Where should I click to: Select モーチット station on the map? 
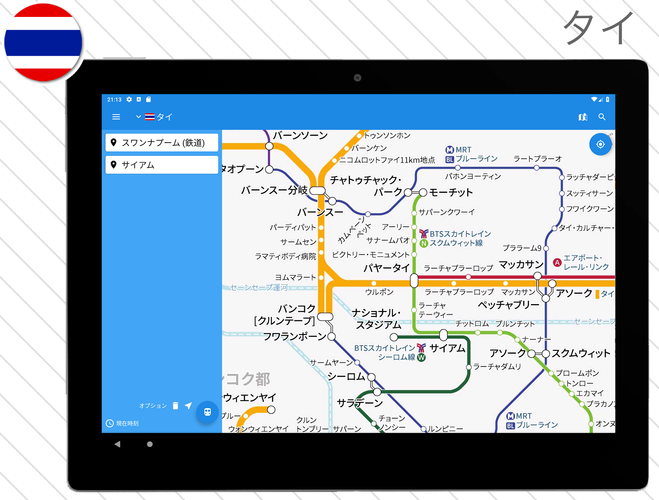[423, 192]
